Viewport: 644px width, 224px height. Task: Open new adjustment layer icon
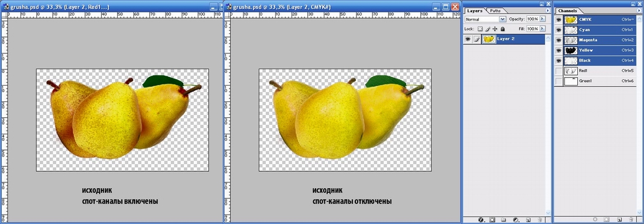[516, 220]
